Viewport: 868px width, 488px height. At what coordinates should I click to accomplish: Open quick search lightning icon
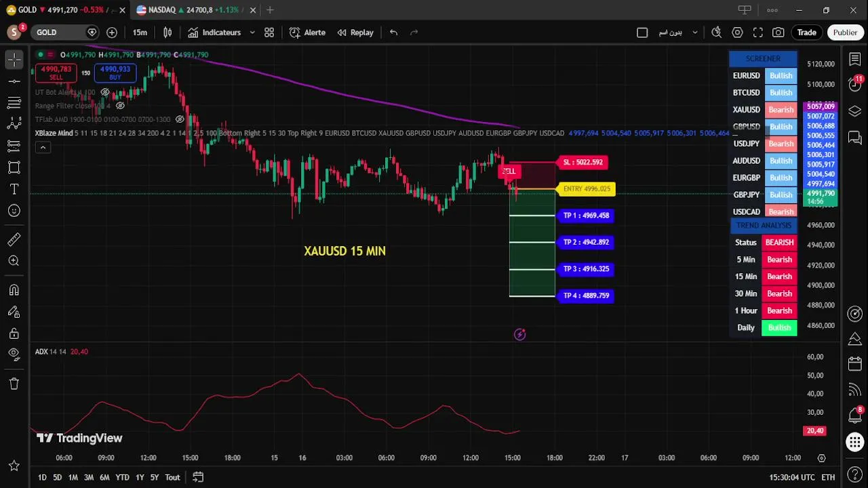(x=716, y=33)
